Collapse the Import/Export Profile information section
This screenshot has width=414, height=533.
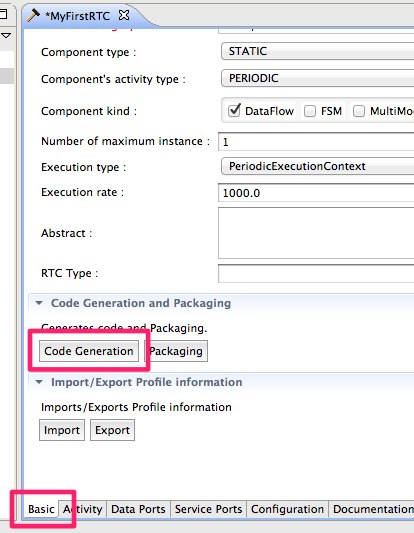[39, 382]
